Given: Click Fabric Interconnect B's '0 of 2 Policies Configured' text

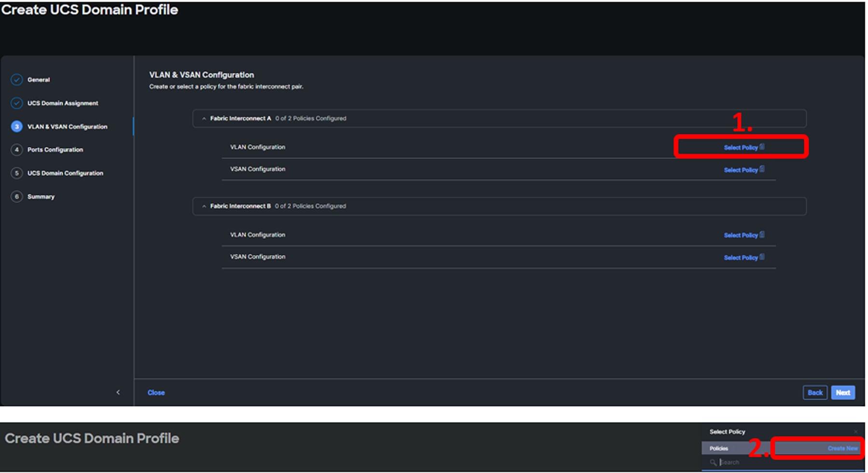Looking at the screenshot, I should (x=311, y=206).
